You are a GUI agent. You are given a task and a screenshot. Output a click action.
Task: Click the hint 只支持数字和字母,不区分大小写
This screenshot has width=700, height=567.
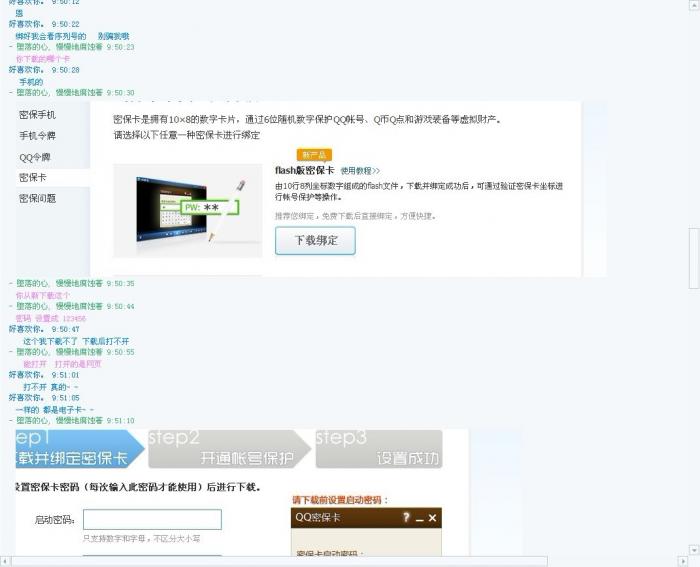pos(142,539)
